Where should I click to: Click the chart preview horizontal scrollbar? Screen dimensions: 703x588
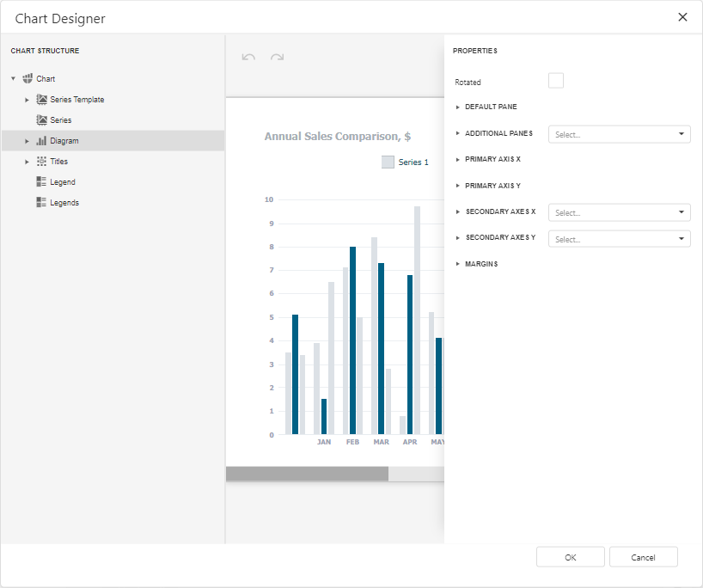pos(307,474)
